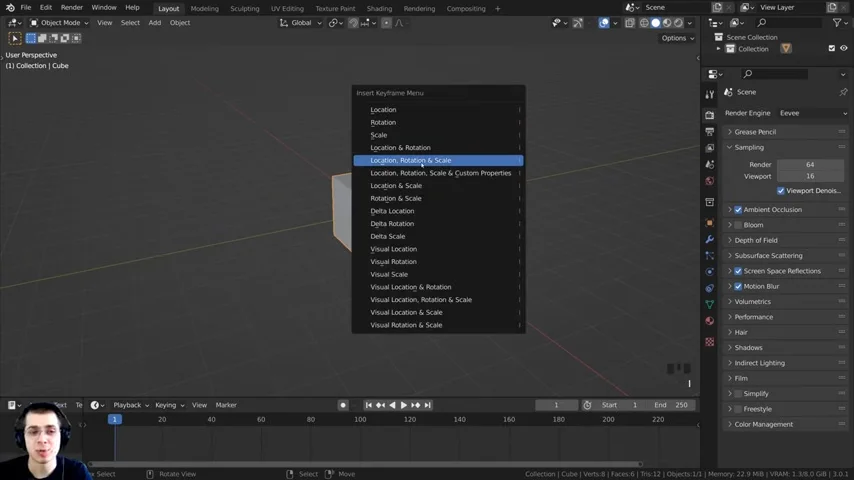
Task: Toggle X-ray mode in viewport header
Action: (x=630, y=23)
